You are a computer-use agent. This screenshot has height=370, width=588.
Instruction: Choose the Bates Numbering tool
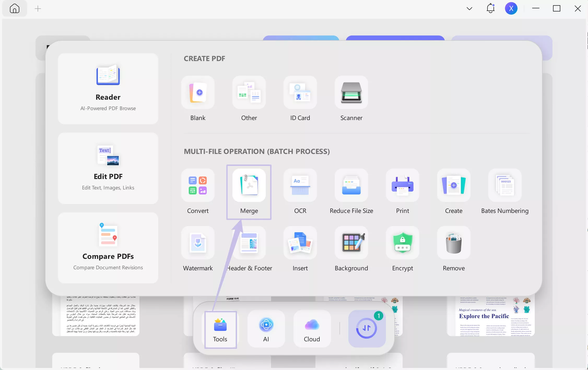click(x=505, y=186)
